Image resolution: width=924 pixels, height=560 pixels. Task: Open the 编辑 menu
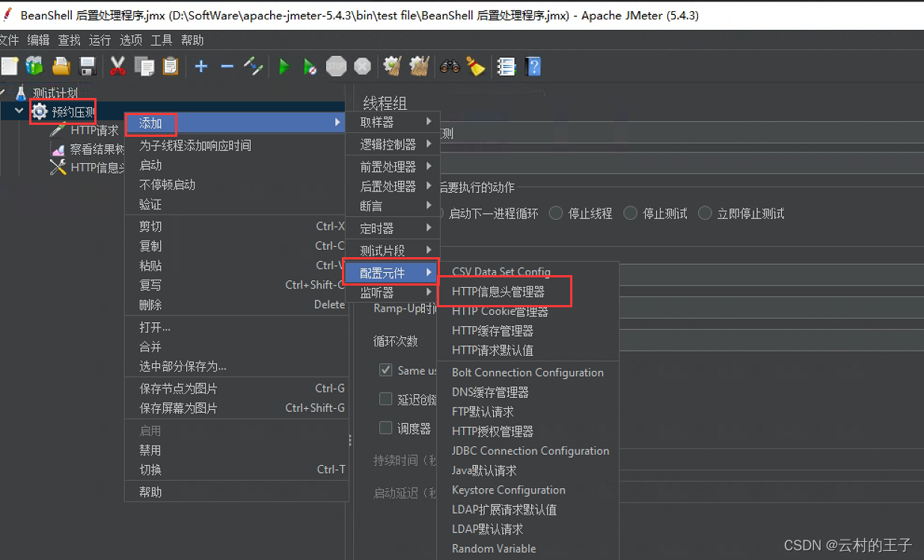coord(38,40)
